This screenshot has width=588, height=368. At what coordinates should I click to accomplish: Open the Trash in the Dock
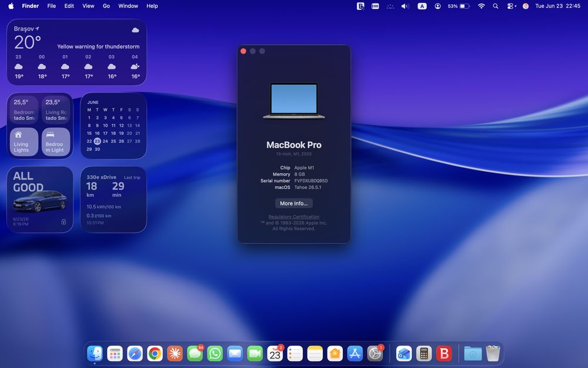click(493, 353)
